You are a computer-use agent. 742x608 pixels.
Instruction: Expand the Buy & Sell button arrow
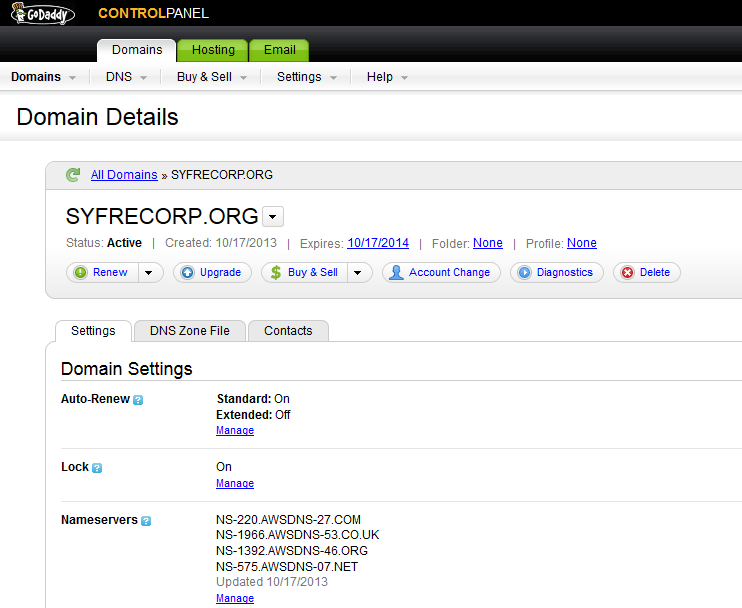(x=358, y=273)
